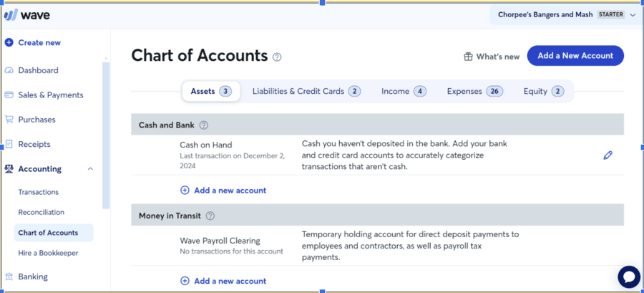This screenshot has width=644, height=293.
Task: Open Sales & Payments from sidebar
Action: tap(51, 95)
